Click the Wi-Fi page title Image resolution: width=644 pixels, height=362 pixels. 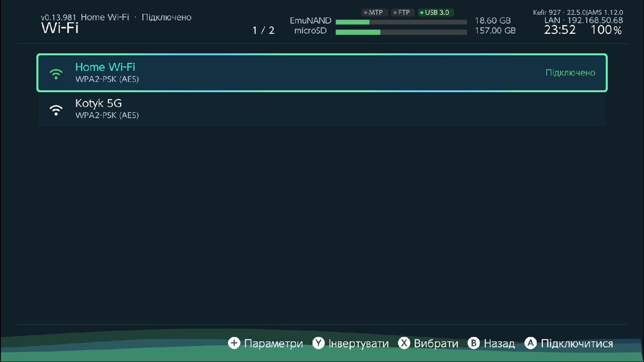coord(59,28)
